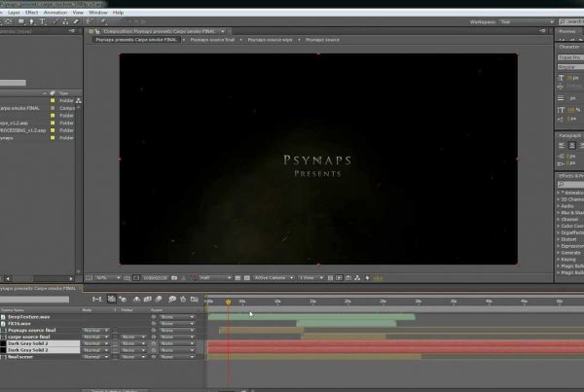
Task: Open the Window menu
Action: [x=98, y=13]
